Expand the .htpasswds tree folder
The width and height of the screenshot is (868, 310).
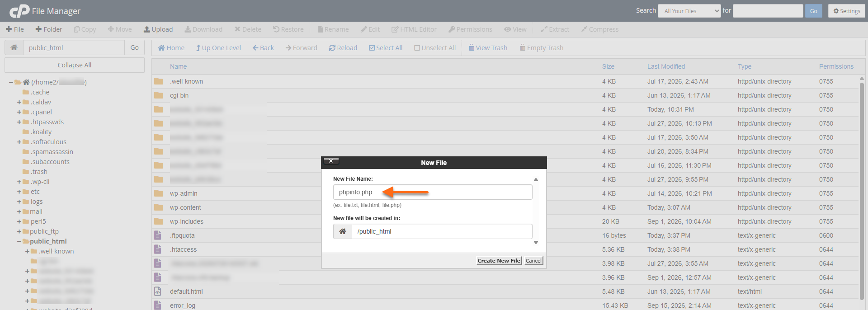tap(19, 122)
